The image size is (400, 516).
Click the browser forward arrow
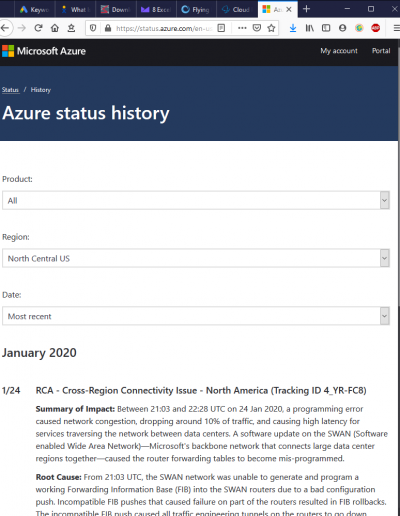[x=22, y=28]
